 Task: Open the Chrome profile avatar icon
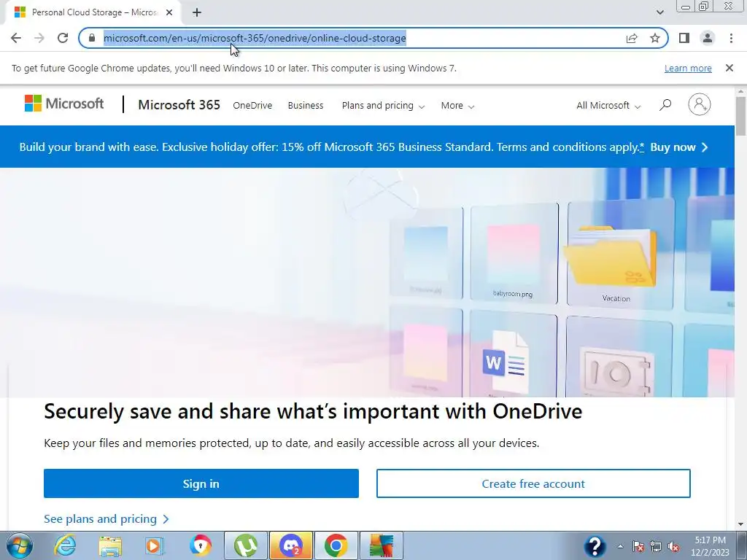(708, 38)
